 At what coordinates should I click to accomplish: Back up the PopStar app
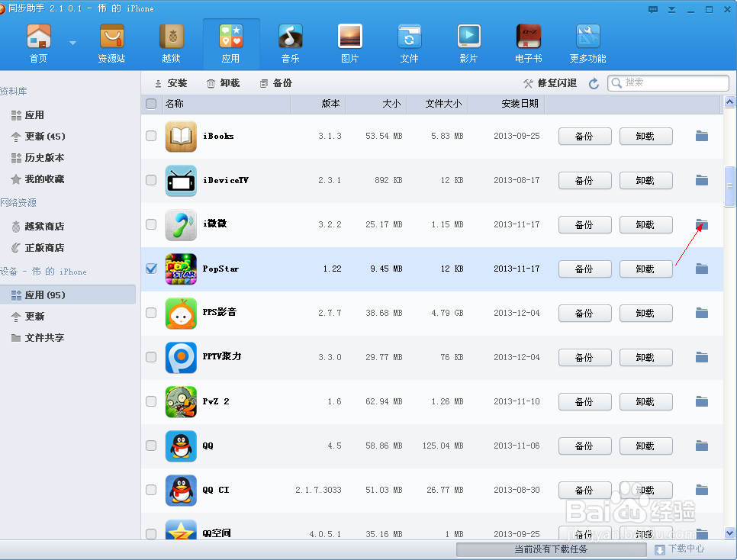coord(584,269)
